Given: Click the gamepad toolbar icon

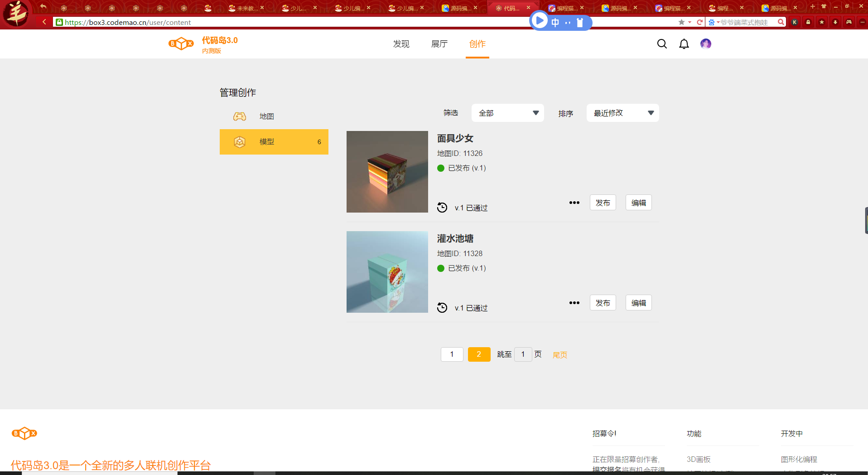Looking at the screenshot, I should click(x=849, y=22).
